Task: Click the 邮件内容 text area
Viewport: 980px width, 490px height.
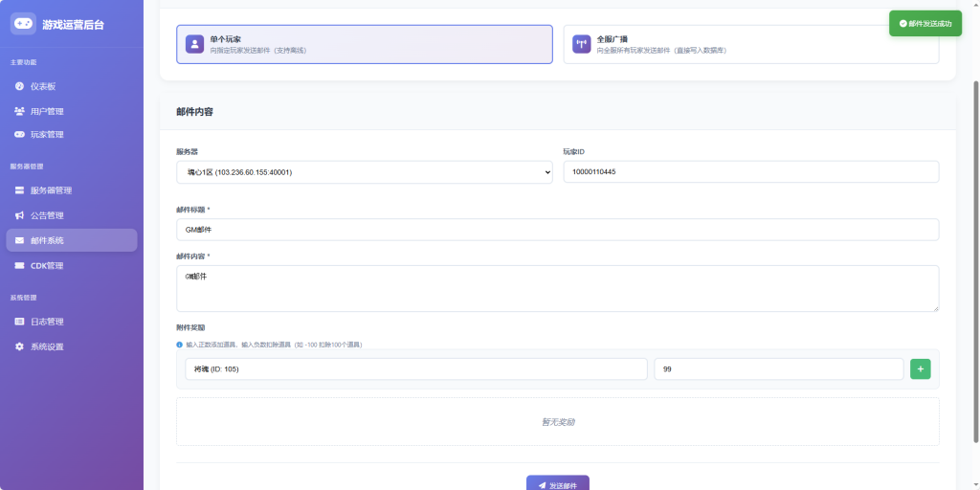Action: click(558, 288)
